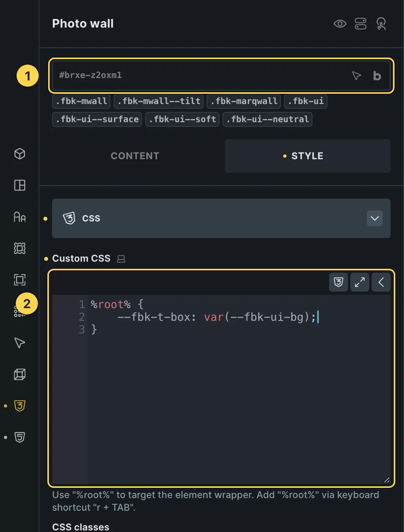Click the 'Custom CSS' label

point(81,259)
